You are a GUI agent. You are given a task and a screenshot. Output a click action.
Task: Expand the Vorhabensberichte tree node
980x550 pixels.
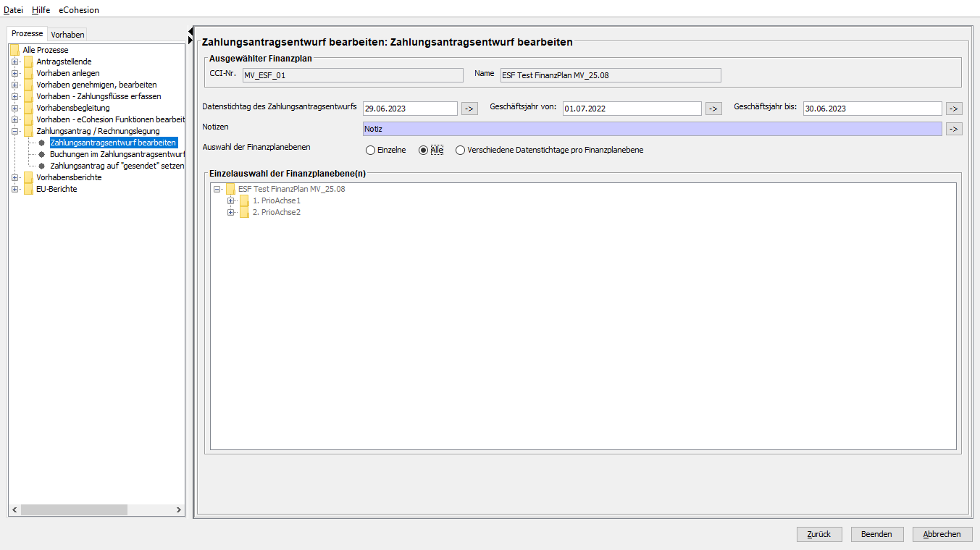click(x=14, y=177)
